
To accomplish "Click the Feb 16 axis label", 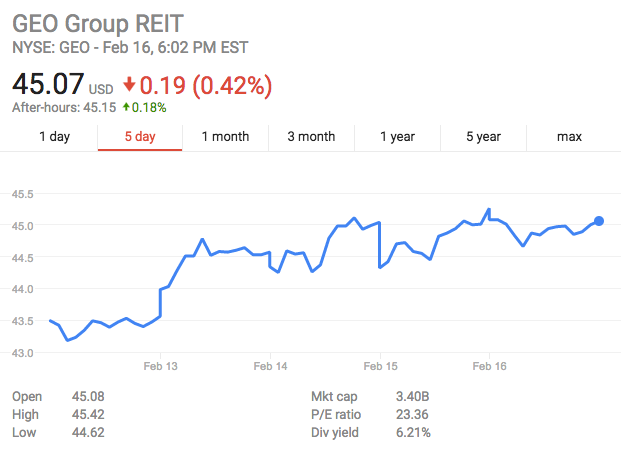I will [x=490, y=366].
